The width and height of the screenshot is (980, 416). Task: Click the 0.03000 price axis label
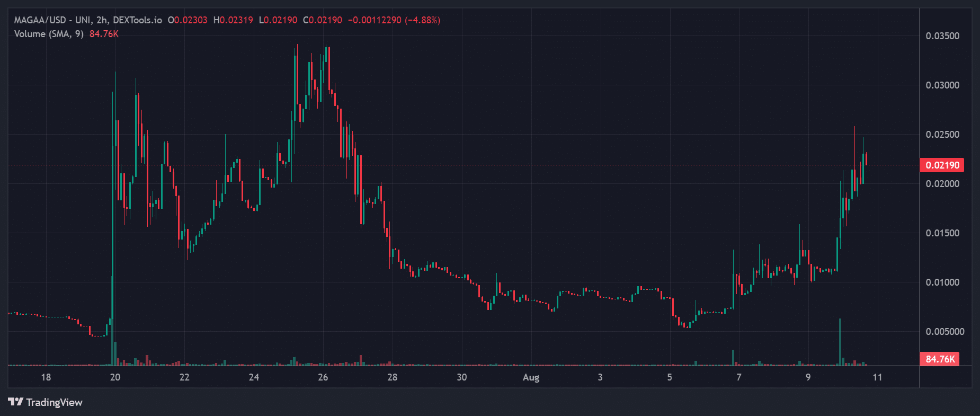(942, 85)
